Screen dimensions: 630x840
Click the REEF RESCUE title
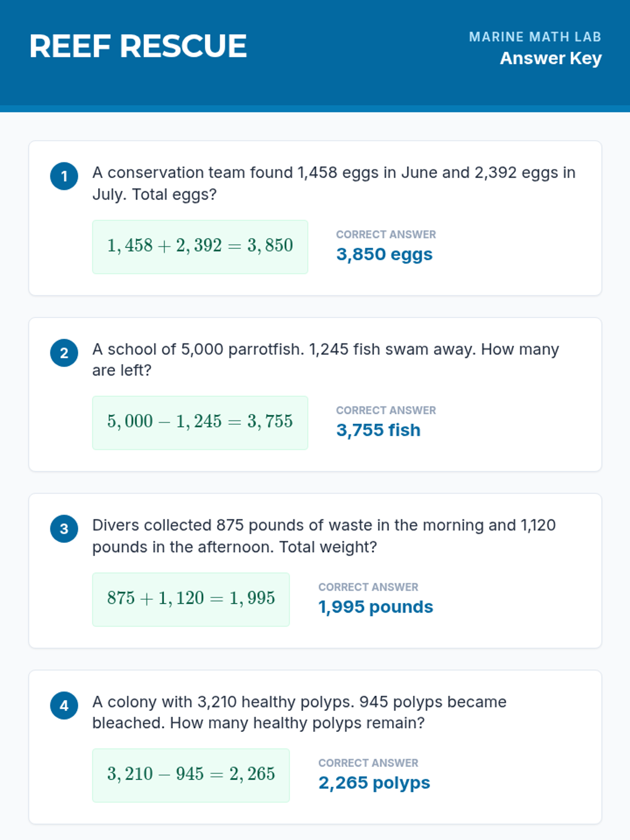138,46
